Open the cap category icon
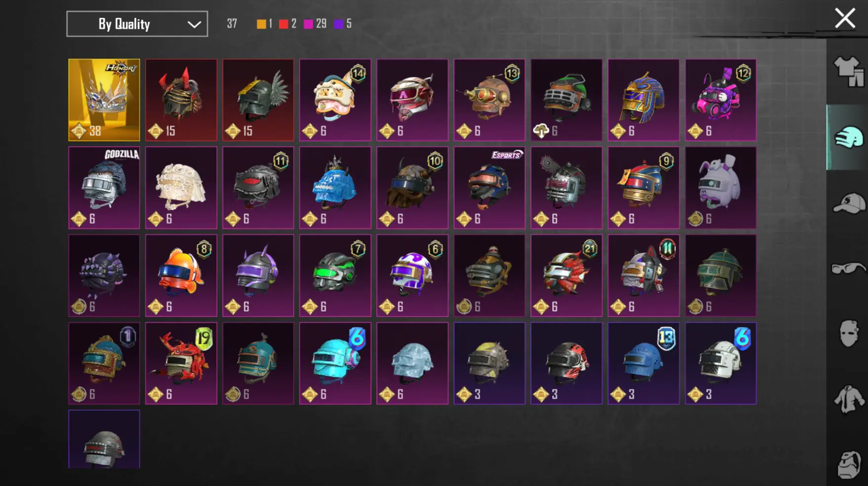Image resolution: width=868 pixels, height=486 pixels. pos(849,203)
